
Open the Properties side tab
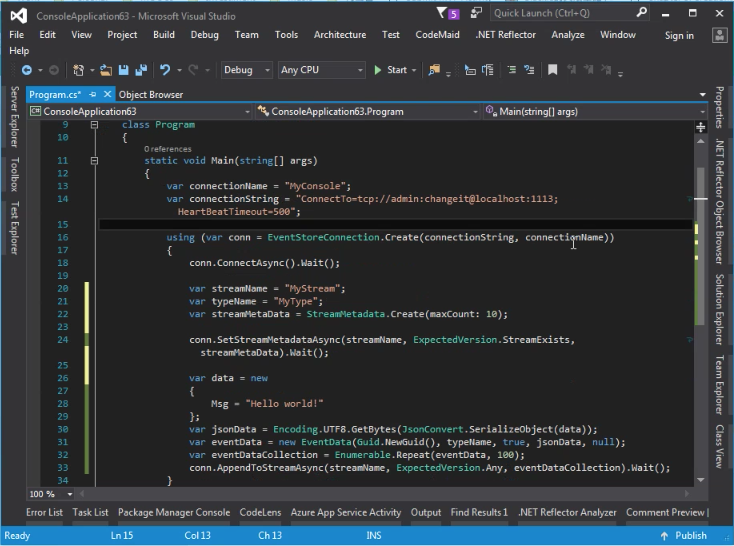pyautogui.click(x=719, y=107)
